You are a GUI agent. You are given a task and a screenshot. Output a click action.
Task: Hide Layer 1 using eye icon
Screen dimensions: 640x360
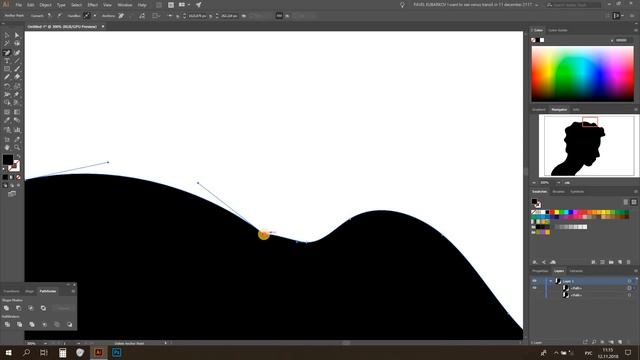point(534,281)
